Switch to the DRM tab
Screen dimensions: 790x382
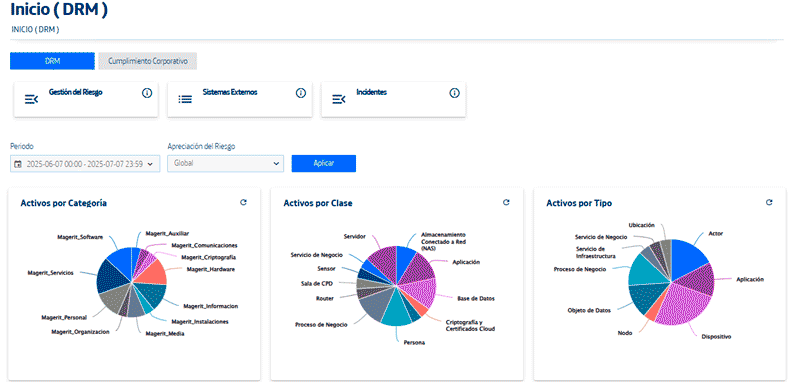click(x=52, y=61)
